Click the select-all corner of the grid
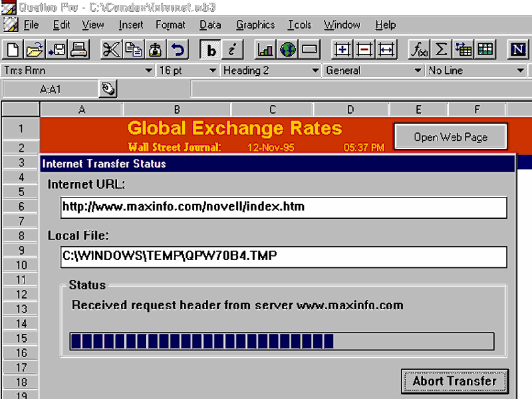The image size is (532, 399). (x=21, y=110)
